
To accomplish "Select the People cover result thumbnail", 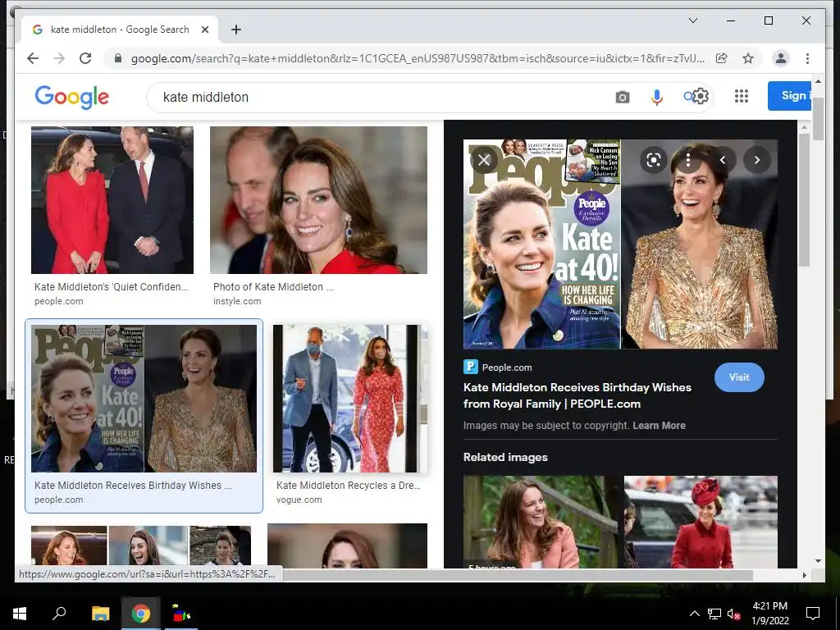I will click(144, 399).
